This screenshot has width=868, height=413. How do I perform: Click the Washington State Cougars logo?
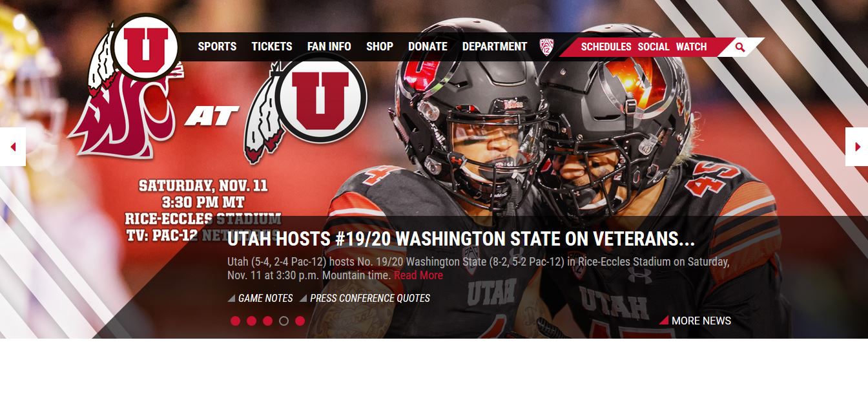tap(121, 118)
